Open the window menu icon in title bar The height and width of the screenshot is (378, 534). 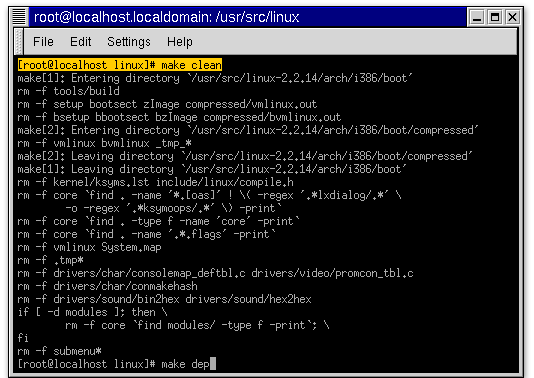point(19,17)
